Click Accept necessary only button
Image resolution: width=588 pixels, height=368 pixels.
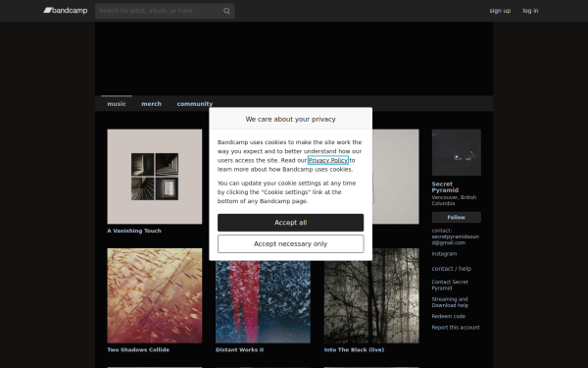[291, 244]
